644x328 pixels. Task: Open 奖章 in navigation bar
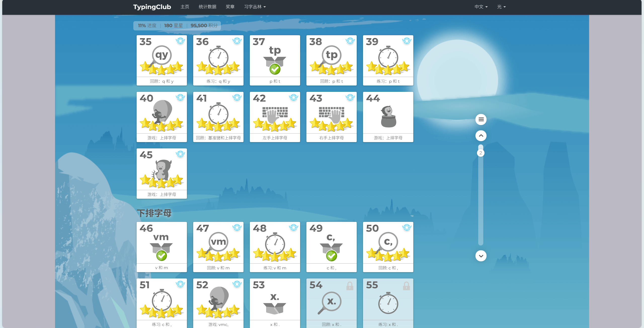pos(230,7)
